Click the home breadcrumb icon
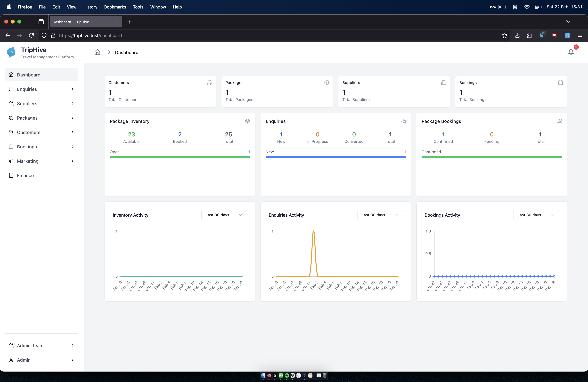The width and height of the screenshot is (588, 382). [97, 52]
